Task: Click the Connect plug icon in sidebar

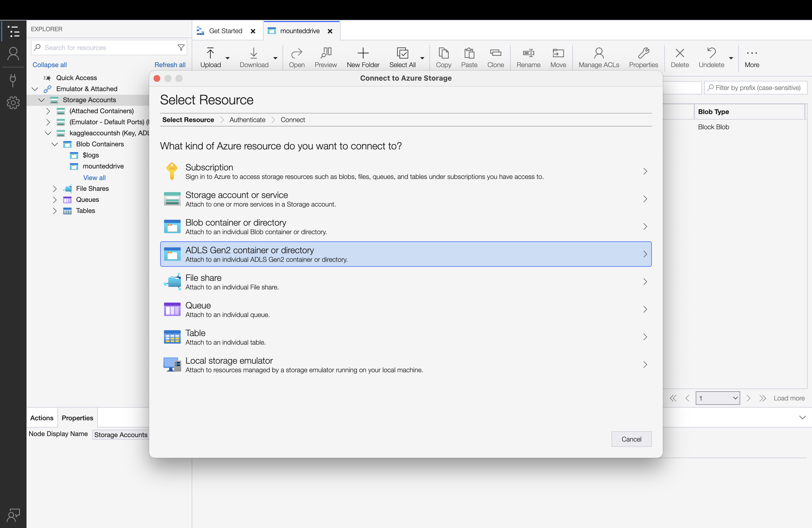Action: click(x=13, y=80)
